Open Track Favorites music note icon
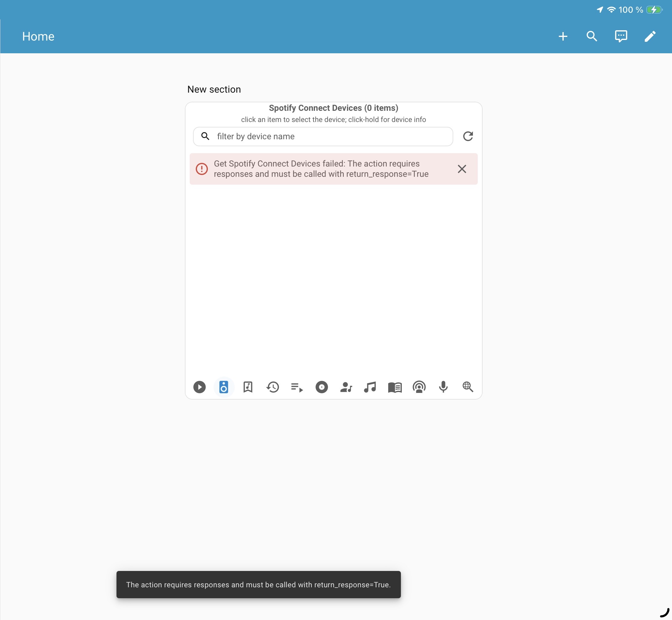This screenshot has width=672, height=620. click(370, 387)
